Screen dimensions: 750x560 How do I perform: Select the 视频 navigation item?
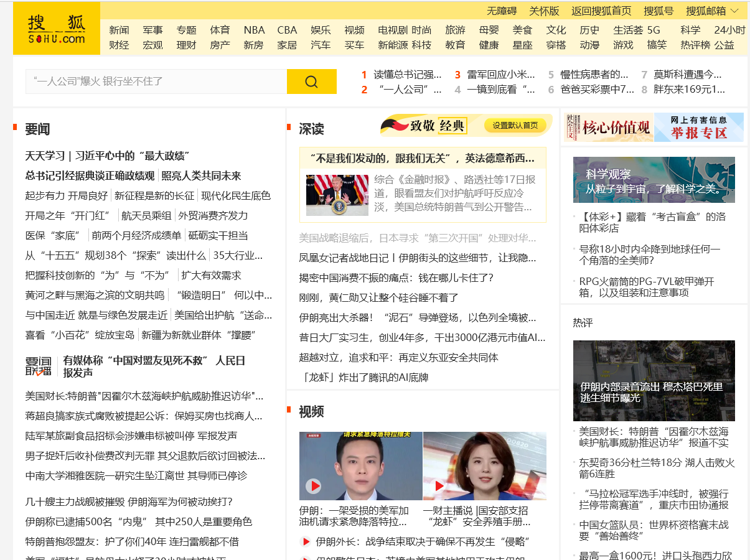click(354, 30)
